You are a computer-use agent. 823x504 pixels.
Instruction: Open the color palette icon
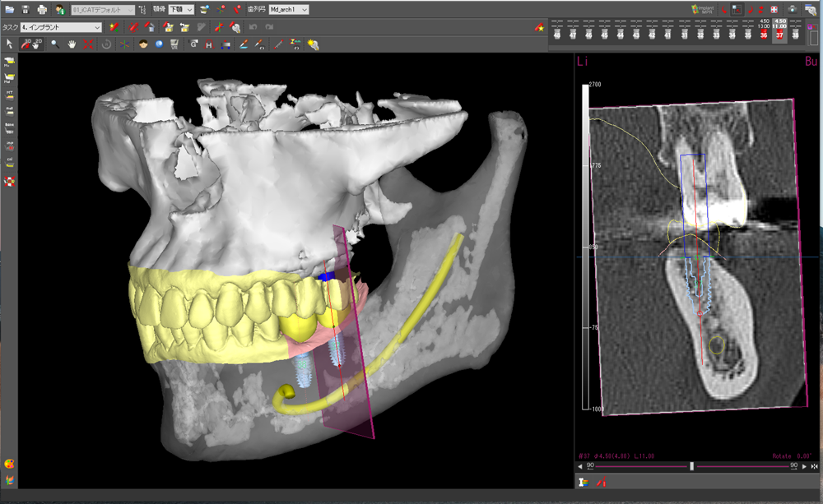9,464
